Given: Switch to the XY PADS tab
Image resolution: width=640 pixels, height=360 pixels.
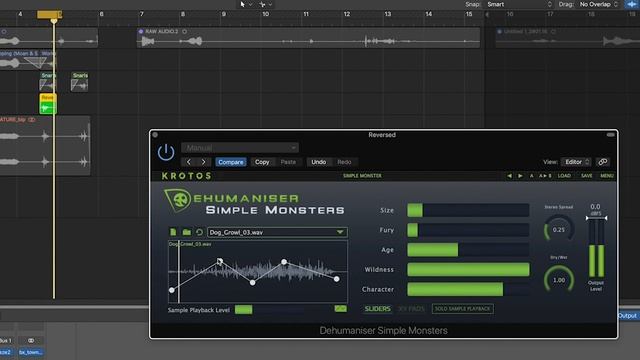Looking at the screenshot, I should 411,309.
